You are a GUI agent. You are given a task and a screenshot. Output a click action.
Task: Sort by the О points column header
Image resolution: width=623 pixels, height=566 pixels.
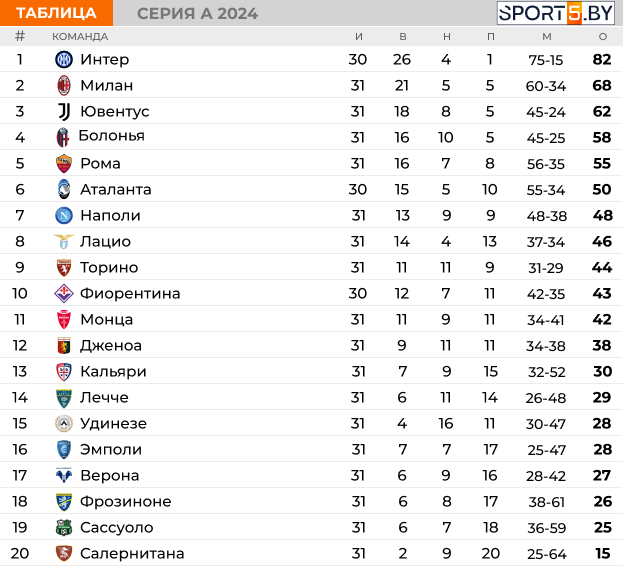click(x=603, y=37)
